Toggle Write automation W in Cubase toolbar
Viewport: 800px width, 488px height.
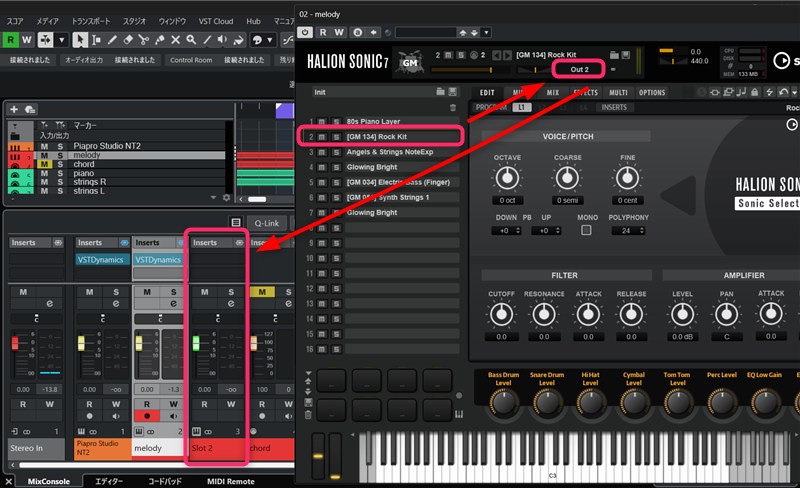27,39
